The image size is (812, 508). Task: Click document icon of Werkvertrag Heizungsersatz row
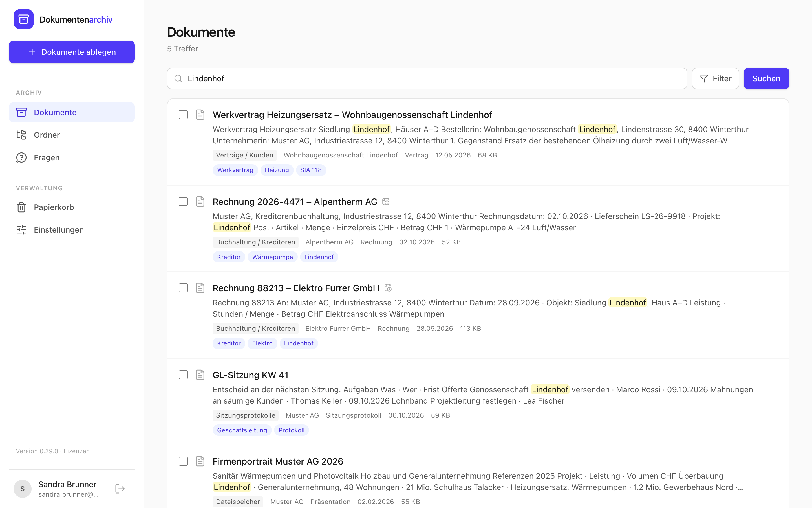(200, 115)
